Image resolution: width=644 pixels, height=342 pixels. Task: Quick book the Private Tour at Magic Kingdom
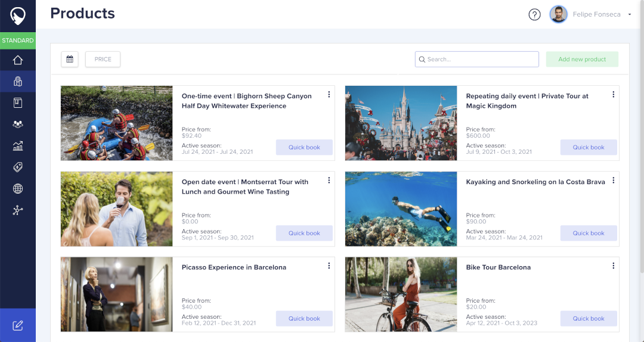pyautogui.click(x=589, y=147)
